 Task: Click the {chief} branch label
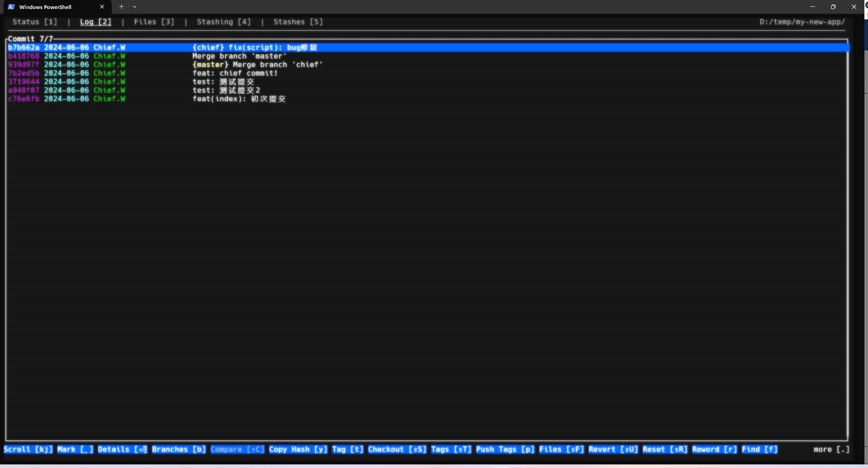(208, 48)
